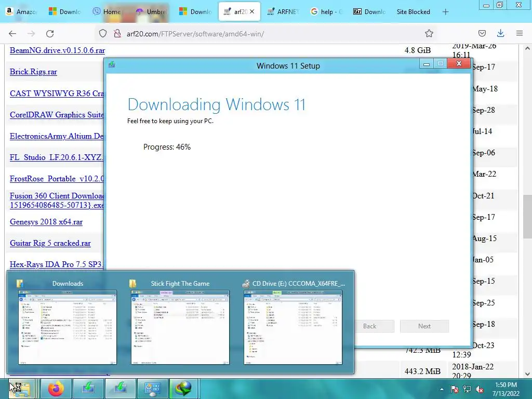
Task: Click Back in Windows 11 Setup
Action: 369,326
